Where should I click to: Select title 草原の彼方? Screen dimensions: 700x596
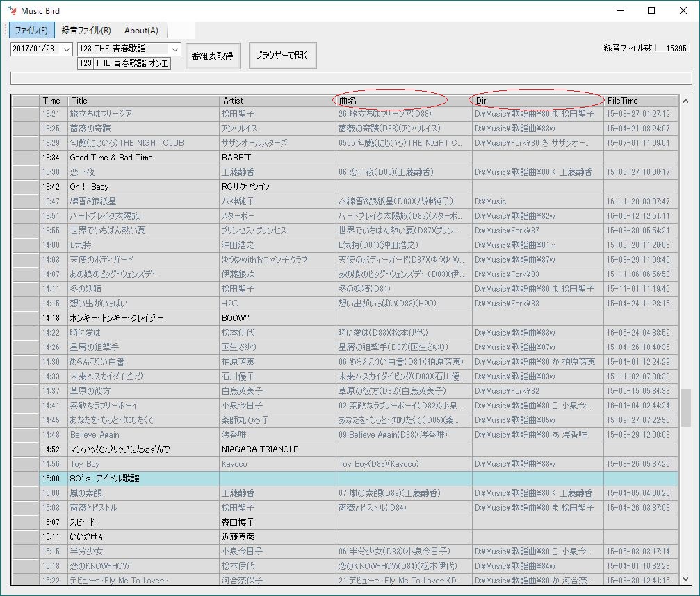click(x=90, y=391)
